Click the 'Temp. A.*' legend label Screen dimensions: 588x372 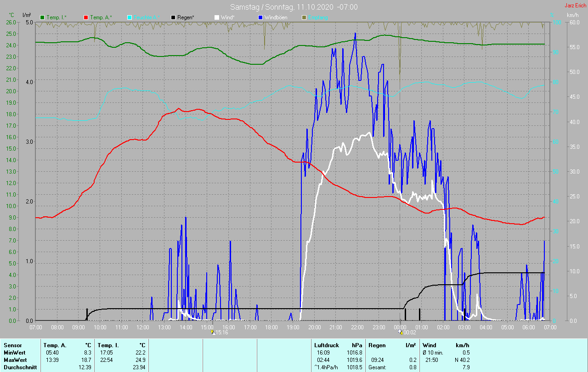coord(101,17)
